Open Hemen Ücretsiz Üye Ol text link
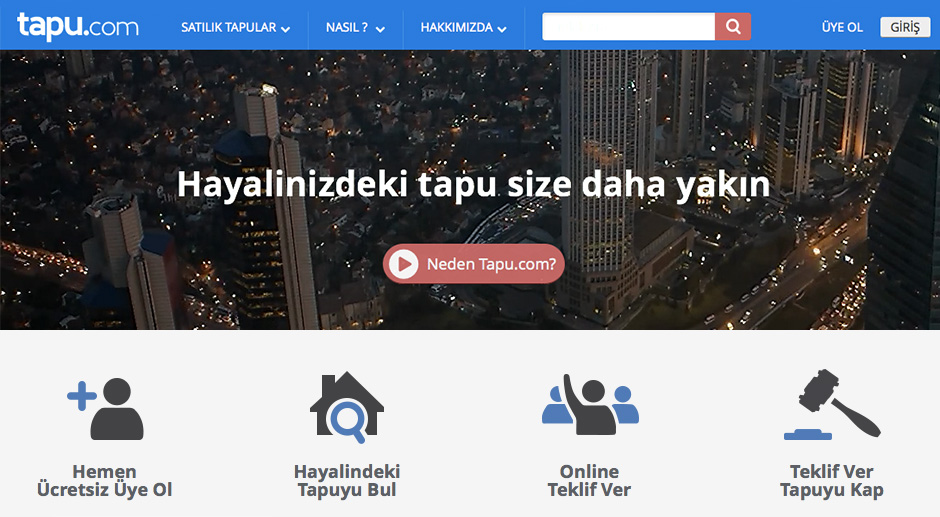The width and height of the screenshot is (940, 517). (104, 480)
